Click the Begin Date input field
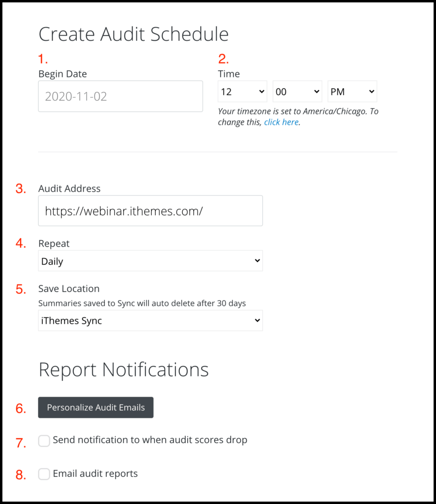Image resolution: width=436 pixels, height=504 pixels. (x=120, y=96)
